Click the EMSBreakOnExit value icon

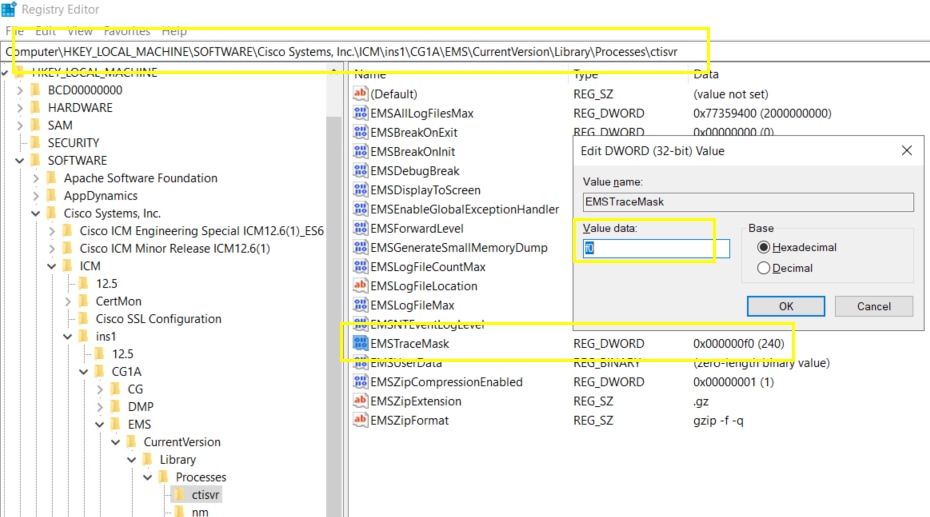(x=360, y=132)
